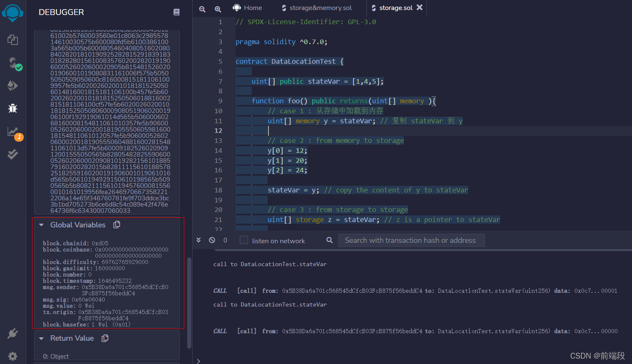The image size is (632, 364).
Task: Focus the transaction hash search field
Action: [411, 240]
